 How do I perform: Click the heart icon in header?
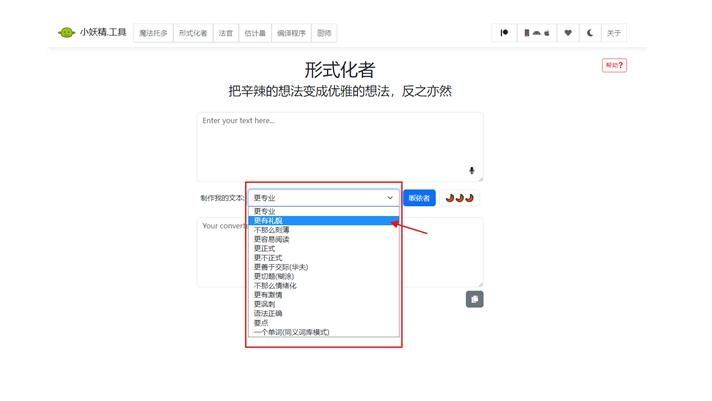click(568, 33)
